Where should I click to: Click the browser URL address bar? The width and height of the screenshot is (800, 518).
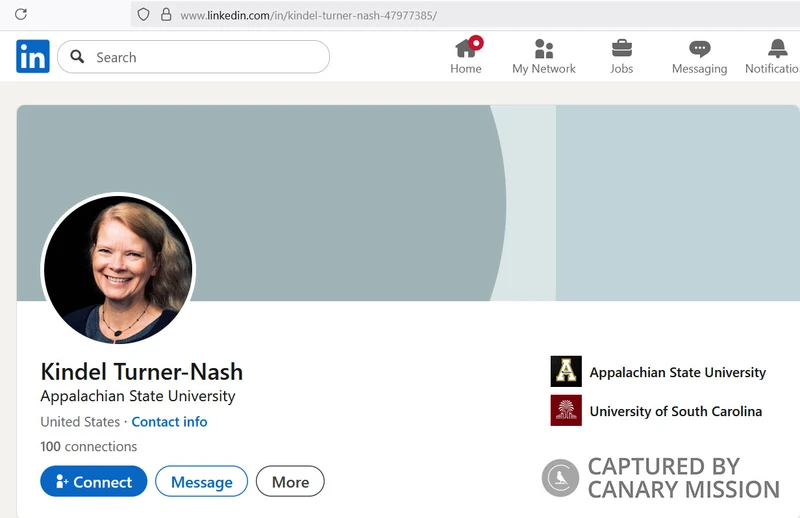464,15
